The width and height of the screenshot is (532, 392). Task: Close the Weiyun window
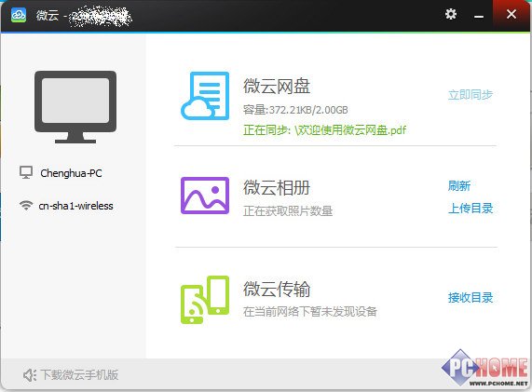click(512, 14)
